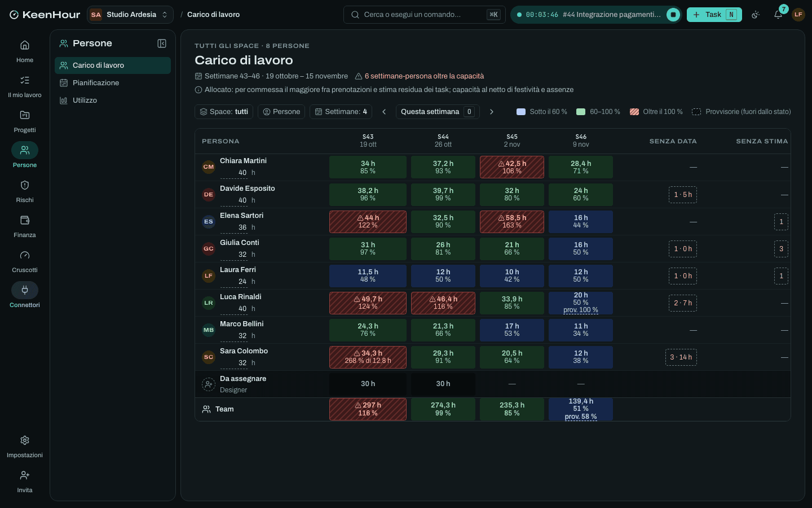Open the Studio Ardesia workspace switcher
The width and height of the screenshot is (812, 508).
(x=130, y=15)
